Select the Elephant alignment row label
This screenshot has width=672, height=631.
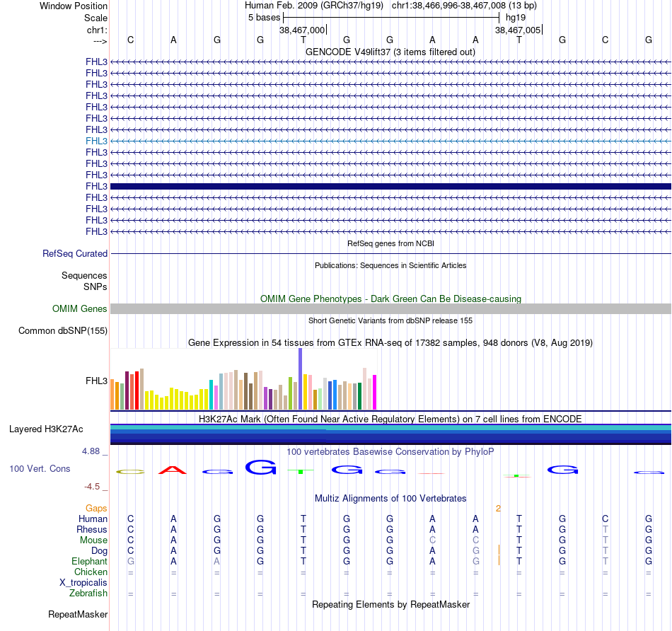pos(89,561)
